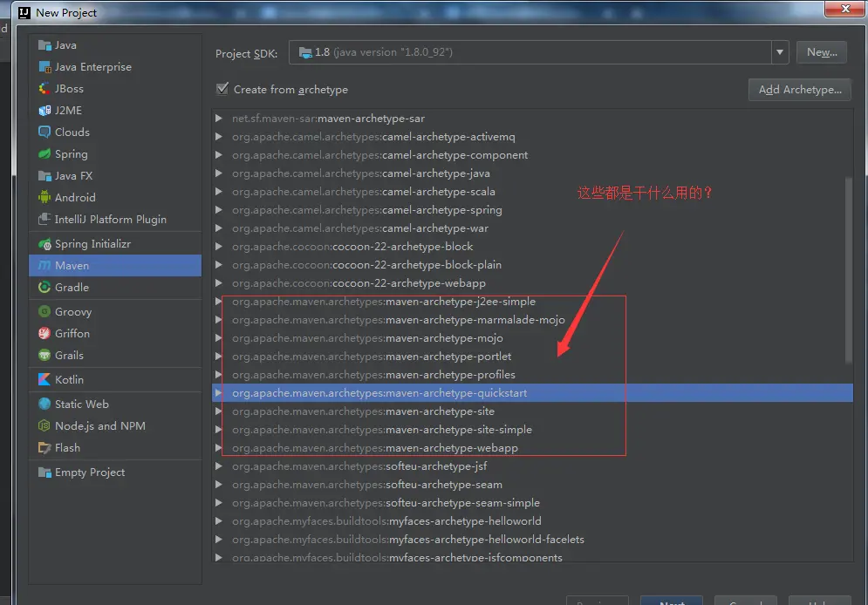The image size is (868, 605).
Task: Close the New Project dialog
Action: tap(844, 9)
